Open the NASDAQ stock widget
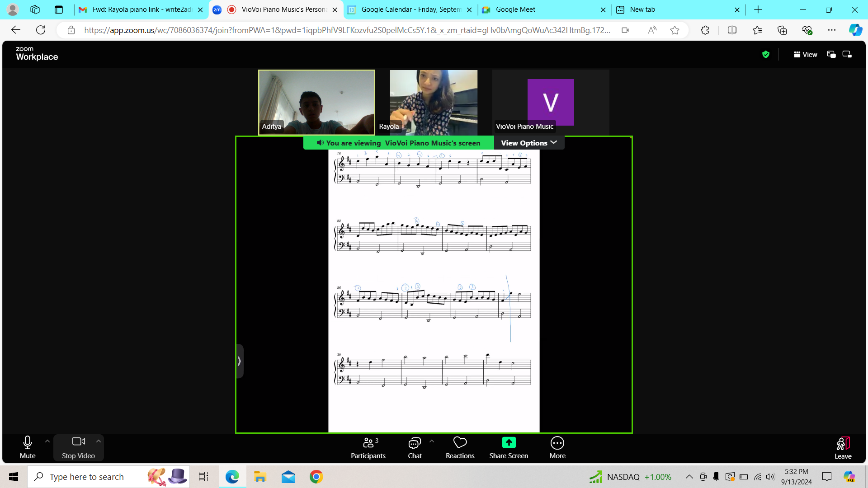This screenshot has height=488, width=868. pos(630,477)
